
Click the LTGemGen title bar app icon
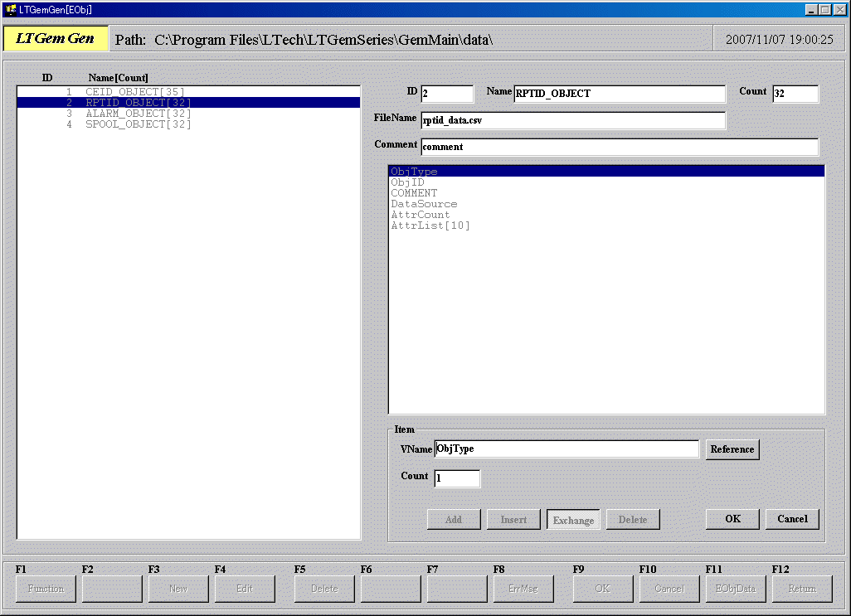pos(11,9)
